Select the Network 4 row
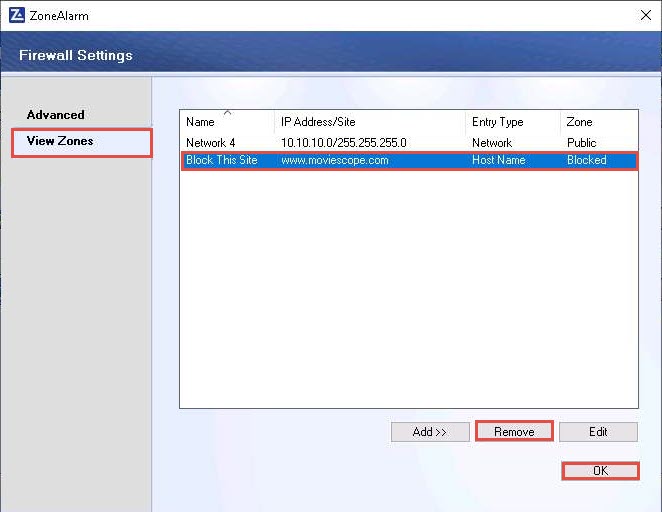662x512 pixels. (x=409, y=143)
